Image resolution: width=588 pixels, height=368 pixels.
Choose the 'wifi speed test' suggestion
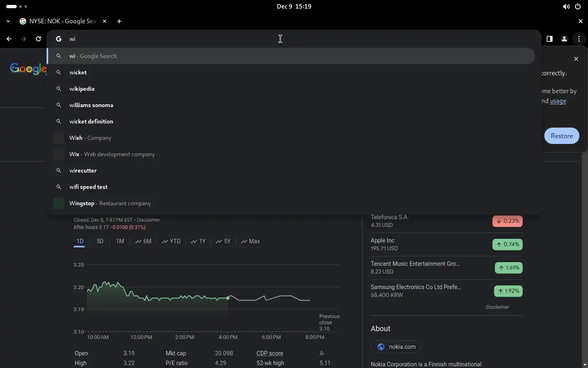coord(89,187)
